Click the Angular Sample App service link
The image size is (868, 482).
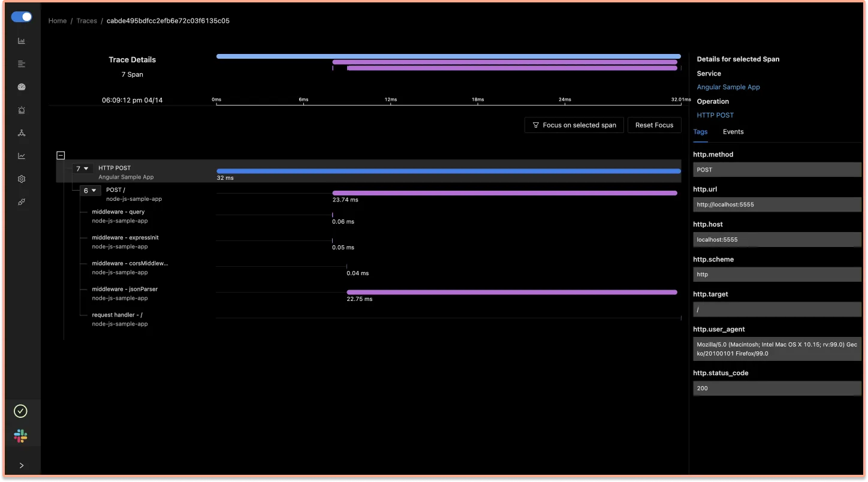[728, 87]
